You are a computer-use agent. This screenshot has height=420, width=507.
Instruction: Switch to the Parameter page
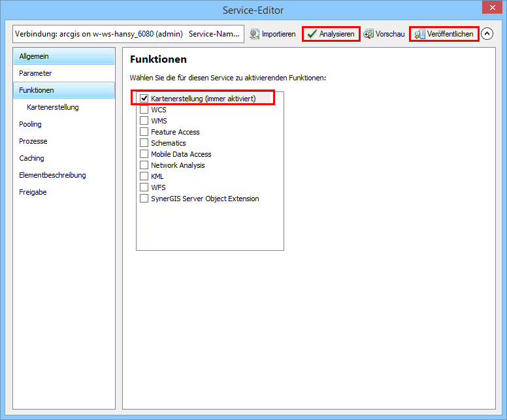tap(64, 73)
